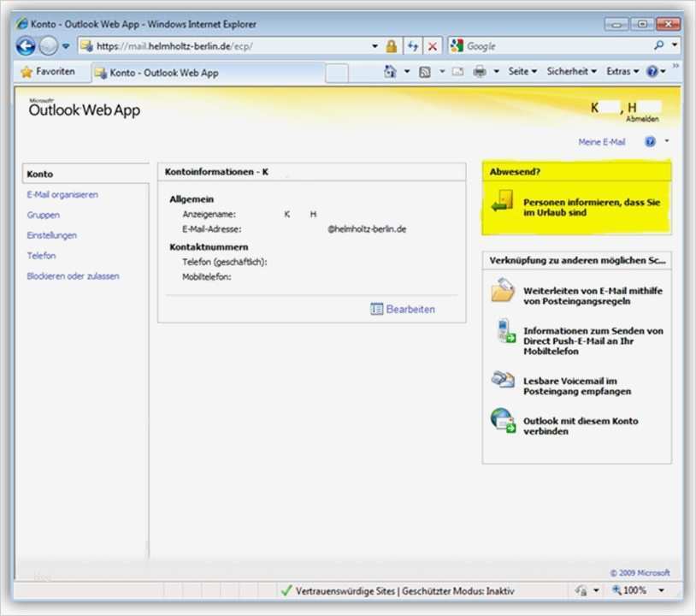
Task: Select Konto in the left navigation
Action: tap(86, 174)
